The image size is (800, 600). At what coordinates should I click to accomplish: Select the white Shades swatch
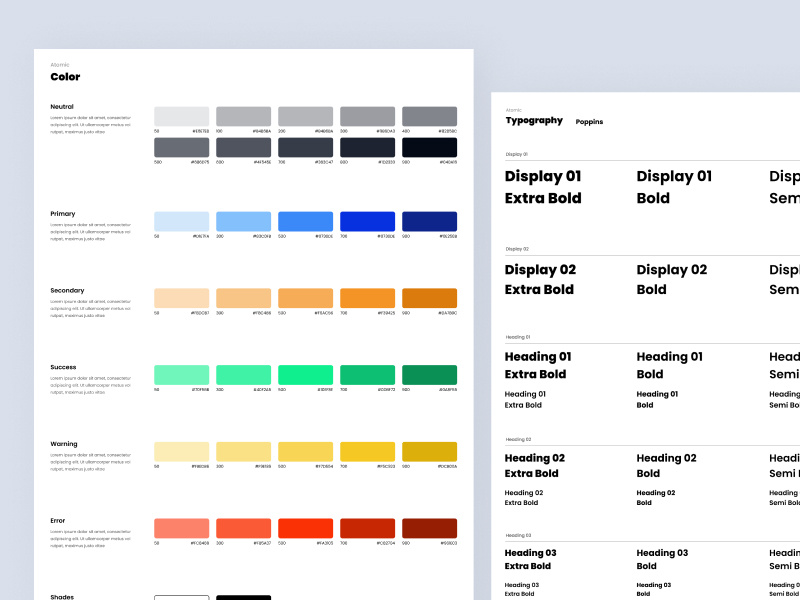pos(181,597)
